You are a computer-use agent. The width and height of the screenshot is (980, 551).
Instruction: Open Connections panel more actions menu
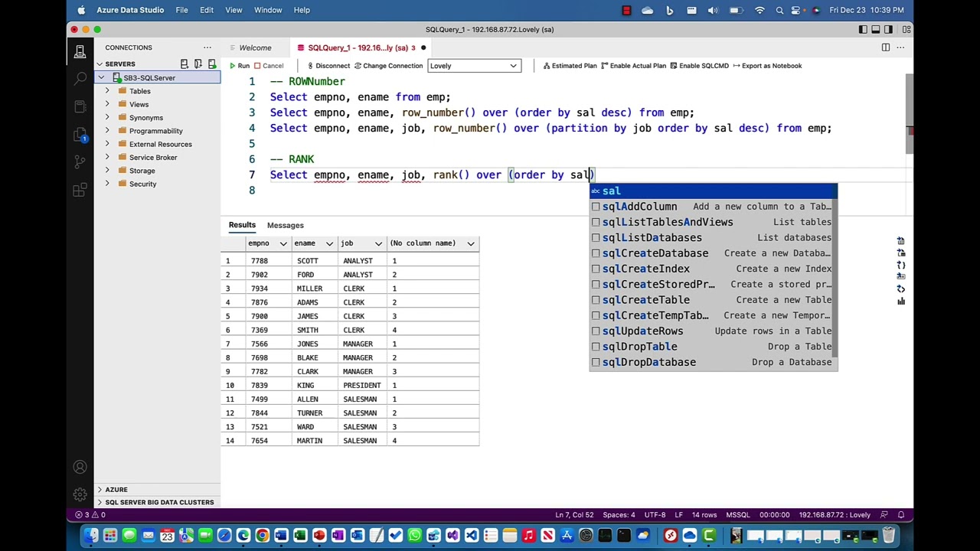coord(207,47)
